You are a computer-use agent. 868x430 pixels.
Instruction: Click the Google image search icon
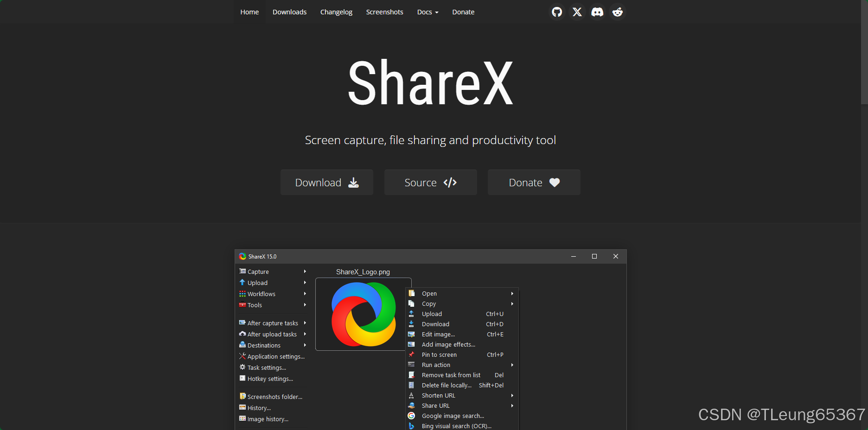(411, 416)
